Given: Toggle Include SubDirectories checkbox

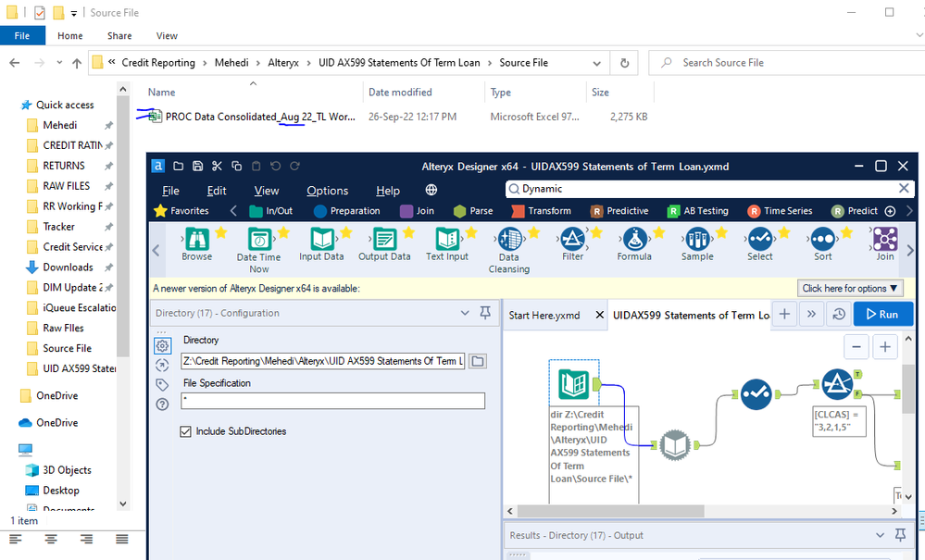Looking at the screenshot, I should pyautogui.click(x=186, y=431).
